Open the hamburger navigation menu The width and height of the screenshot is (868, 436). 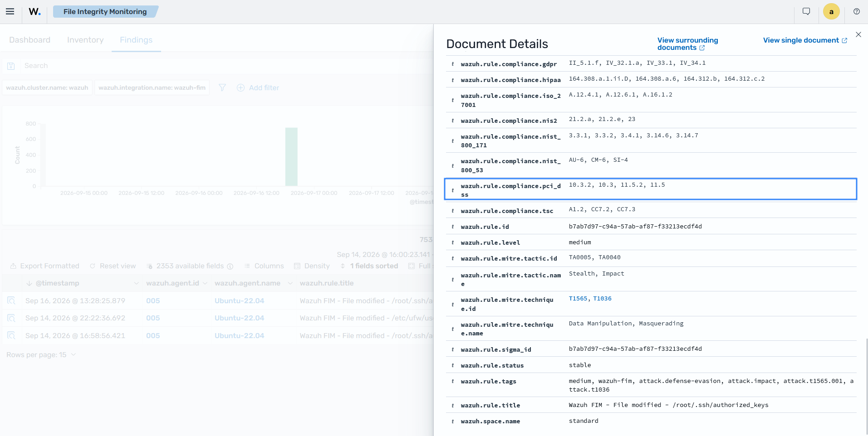(x=10, y=12)
